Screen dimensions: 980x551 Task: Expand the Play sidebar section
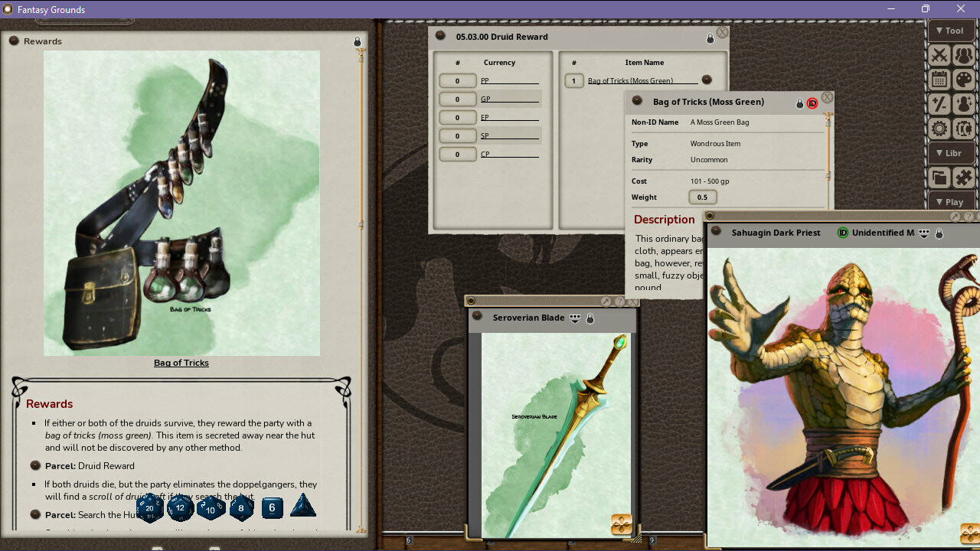[x=951, y=201]
